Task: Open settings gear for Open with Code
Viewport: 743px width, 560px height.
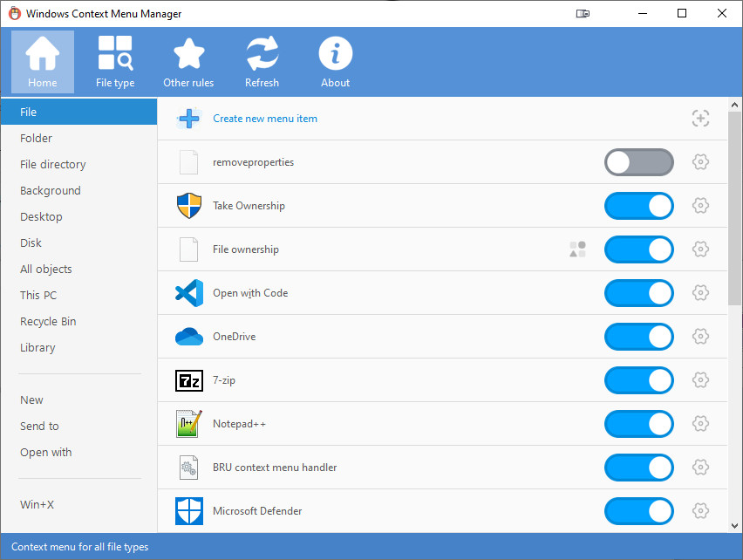Action: pos(700,293)
